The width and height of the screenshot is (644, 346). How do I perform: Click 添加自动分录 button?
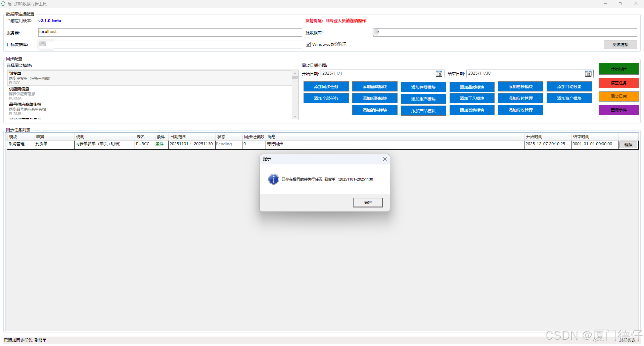pos(569,87)
